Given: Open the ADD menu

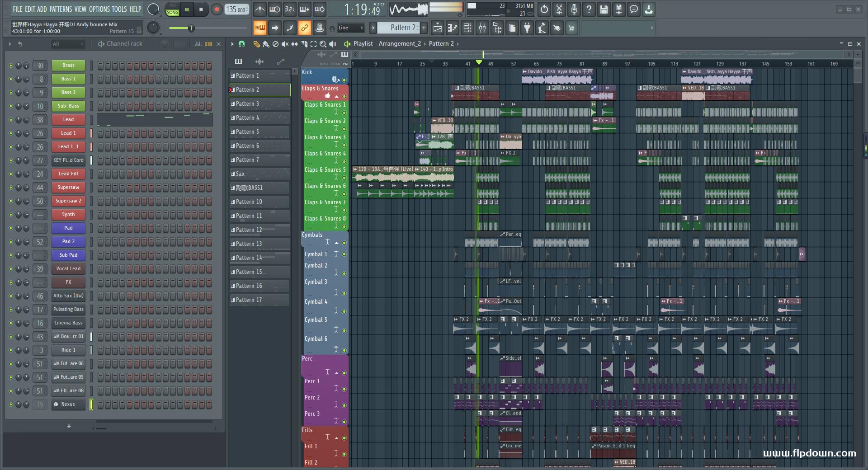Looking at the screenshot, I should coord(42,9).
